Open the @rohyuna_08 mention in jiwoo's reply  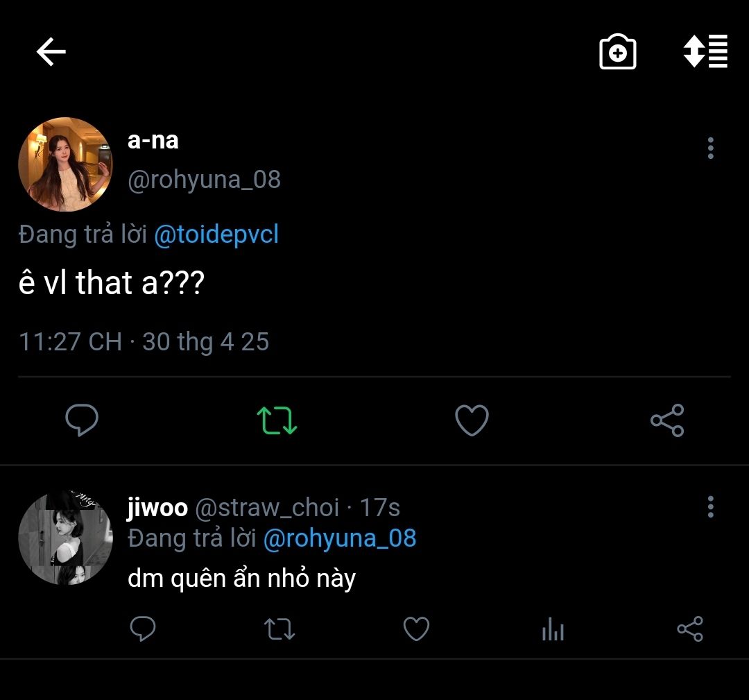[340, 538]
